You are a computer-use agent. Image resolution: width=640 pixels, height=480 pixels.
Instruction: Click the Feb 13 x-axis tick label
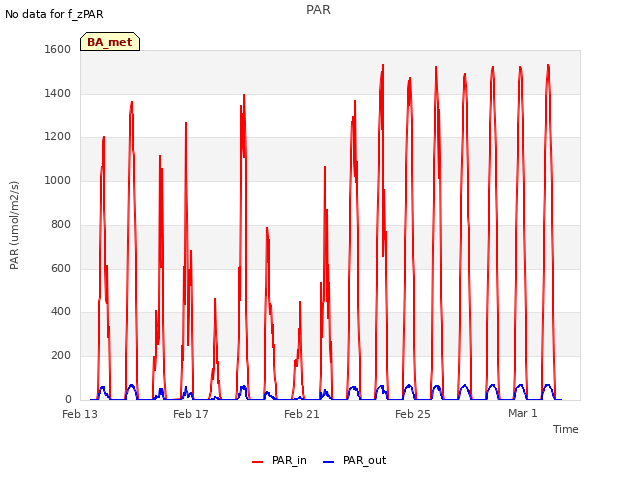(80, 414)
